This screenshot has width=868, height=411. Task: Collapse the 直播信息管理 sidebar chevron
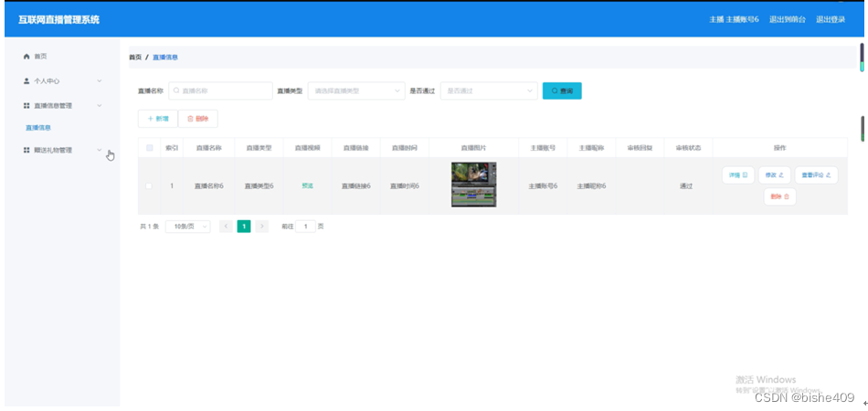coord(100,106)
